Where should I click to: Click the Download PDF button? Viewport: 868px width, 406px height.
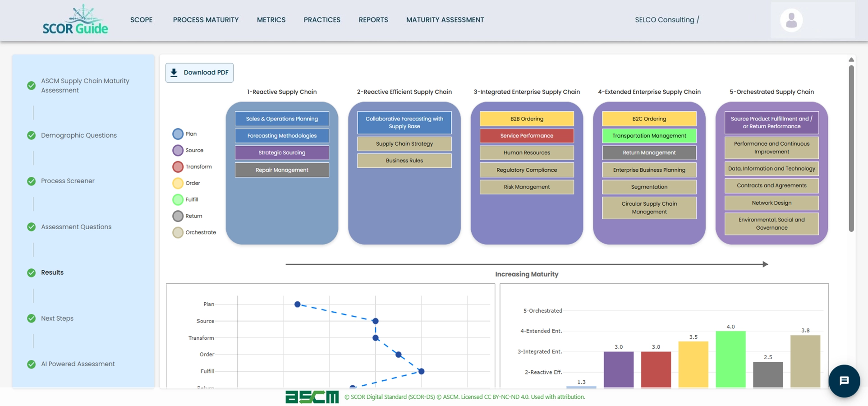199,72
